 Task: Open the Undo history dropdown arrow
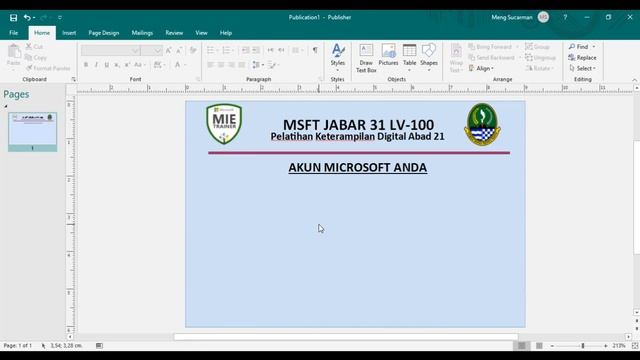point(34,18)
